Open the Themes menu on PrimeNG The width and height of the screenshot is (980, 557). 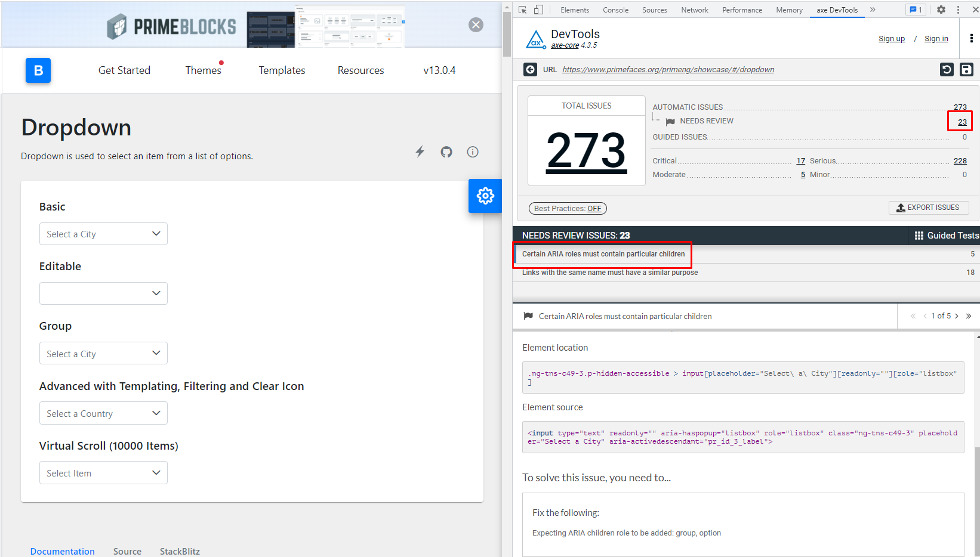[x=203, y=70]
